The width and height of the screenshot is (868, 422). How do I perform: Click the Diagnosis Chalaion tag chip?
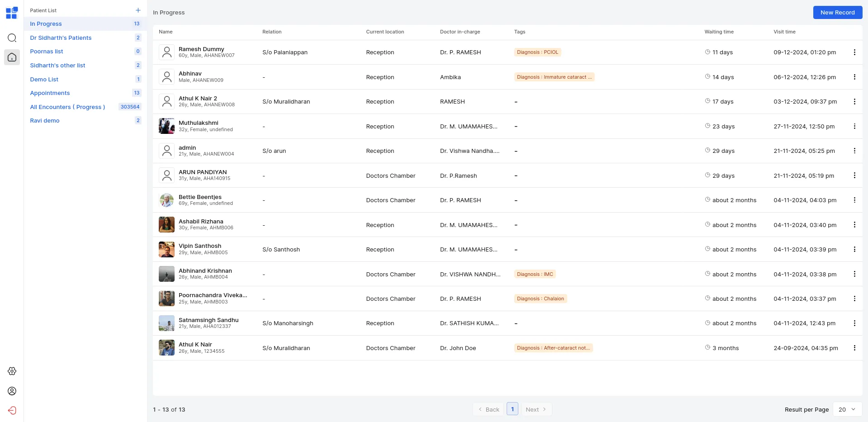(x=540, y=299)
